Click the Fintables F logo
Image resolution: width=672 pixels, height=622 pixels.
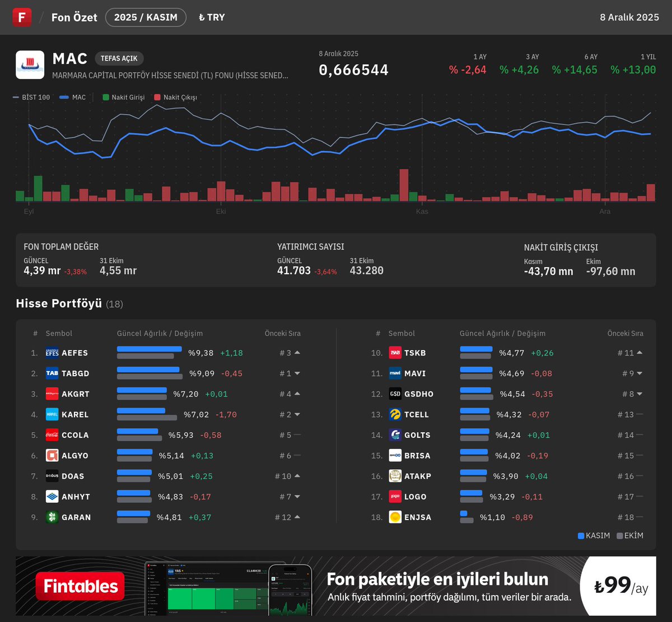point(22,17)
